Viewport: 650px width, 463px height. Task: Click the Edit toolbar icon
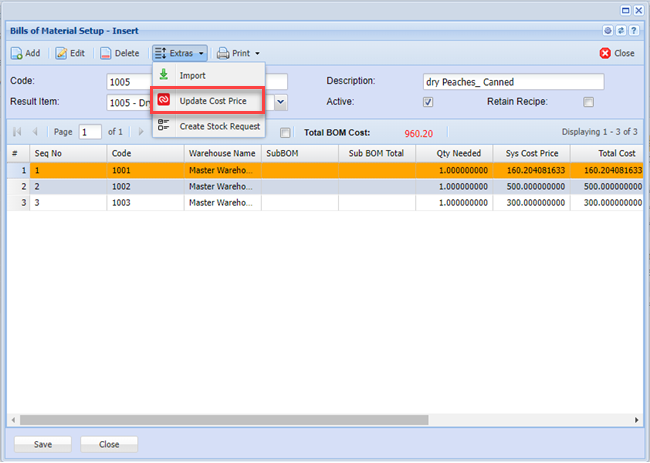click(x=61, y=53)
